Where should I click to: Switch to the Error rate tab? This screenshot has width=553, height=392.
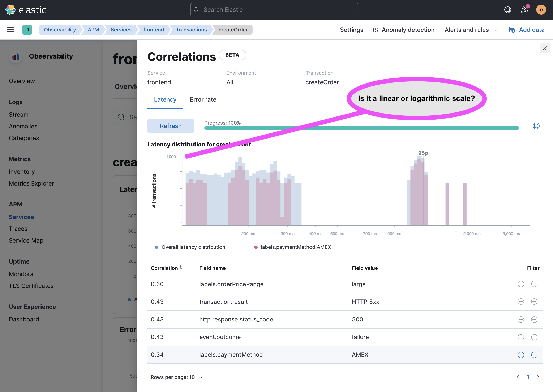click(203, 99)
